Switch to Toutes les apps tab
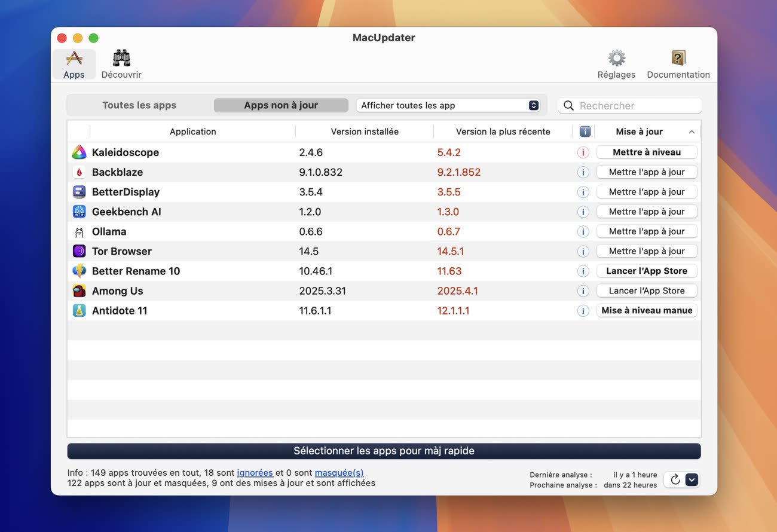Screen dimensions: 777x532 click(x=139, y=105)
